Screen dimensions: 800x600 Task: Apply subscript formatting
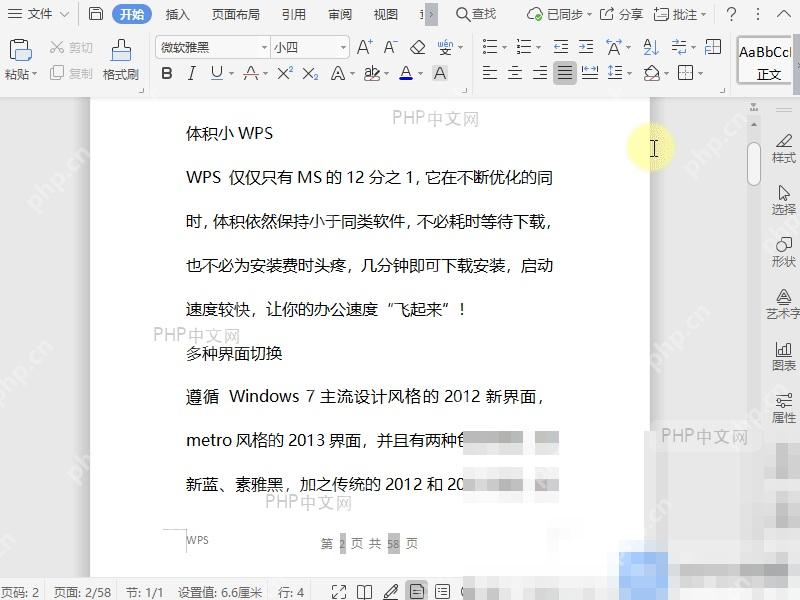click(x=310, y=74)
